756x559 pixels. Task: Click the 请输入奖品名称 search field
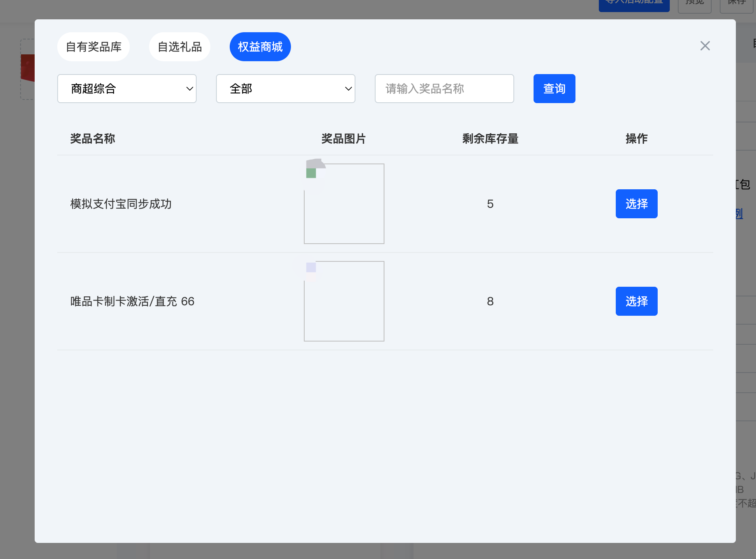[444, 89]
